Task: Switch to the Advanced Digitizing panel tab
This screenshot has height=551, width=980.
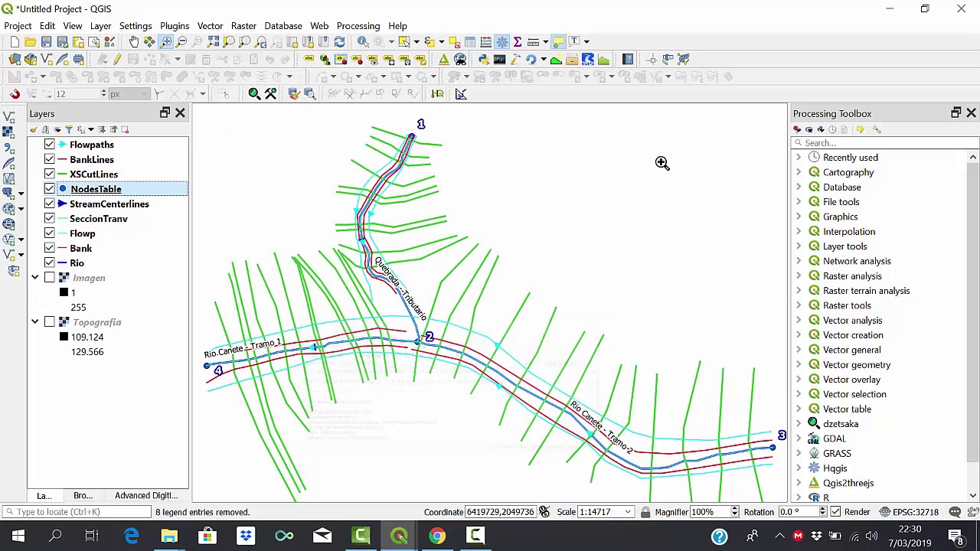Action: coord(146,495)
